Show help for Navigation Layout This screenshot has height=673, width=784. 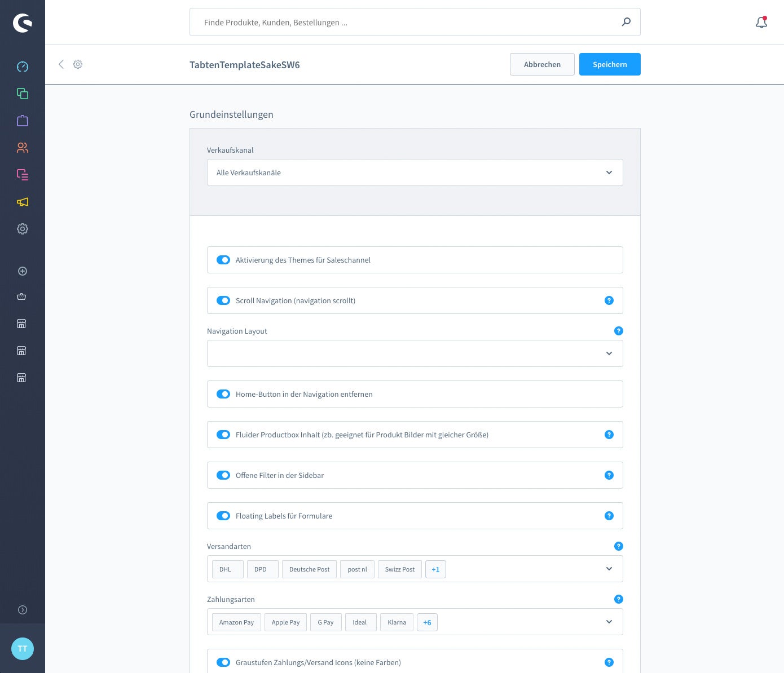[x=619, y=331]
